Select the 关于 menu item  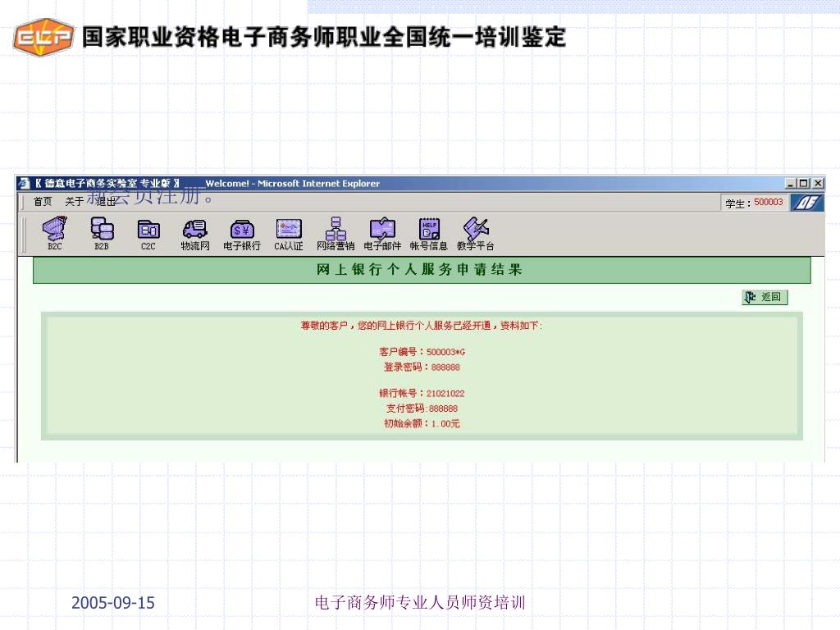(74, 202)
